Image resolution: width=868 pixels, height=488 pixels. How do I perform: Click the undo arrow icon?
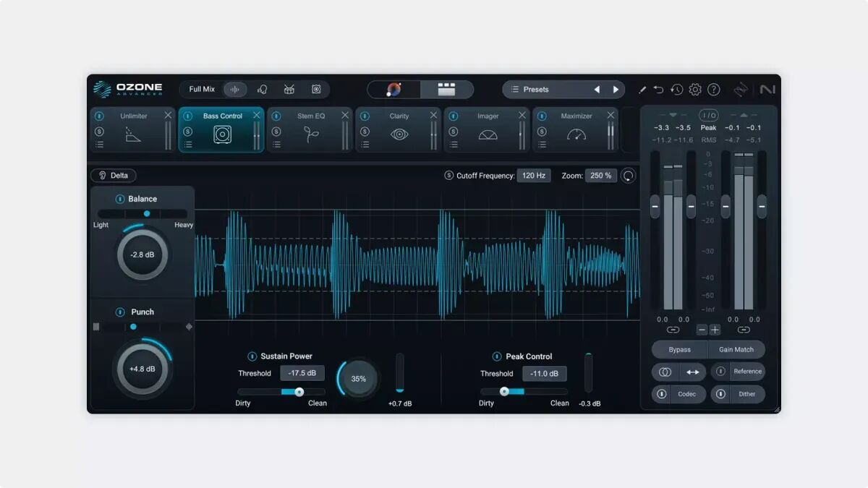(x=658, y=90)
